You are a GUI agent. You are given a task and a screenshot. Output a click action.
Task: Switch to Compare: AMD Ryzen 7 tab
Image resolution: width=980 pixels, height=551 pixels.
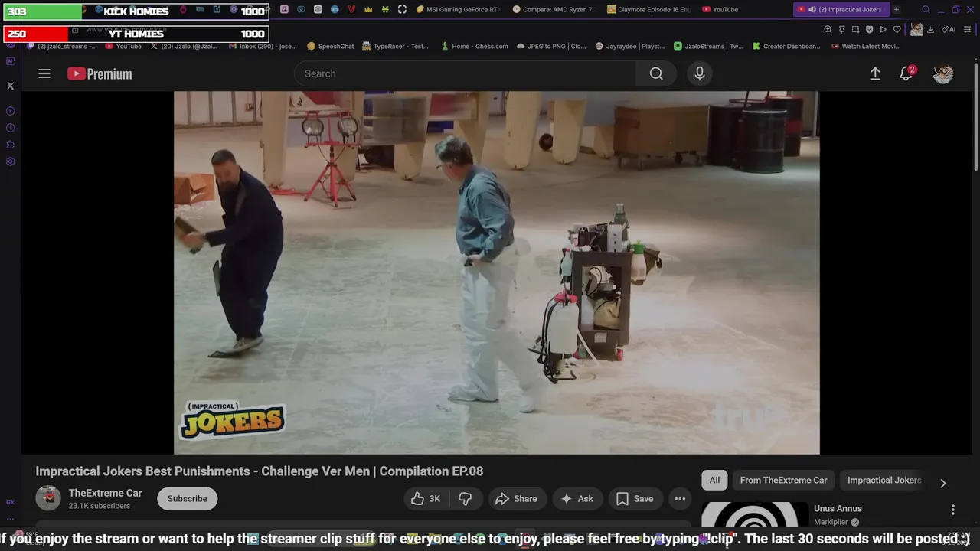pyautogui.click(x=553, y=9)
